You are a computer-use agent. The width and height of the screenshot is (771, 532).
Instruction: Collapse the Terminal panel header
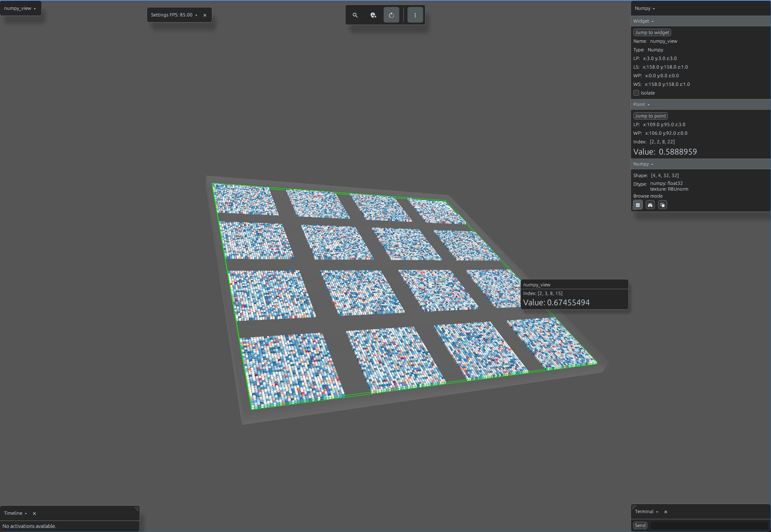coord(647,511)
